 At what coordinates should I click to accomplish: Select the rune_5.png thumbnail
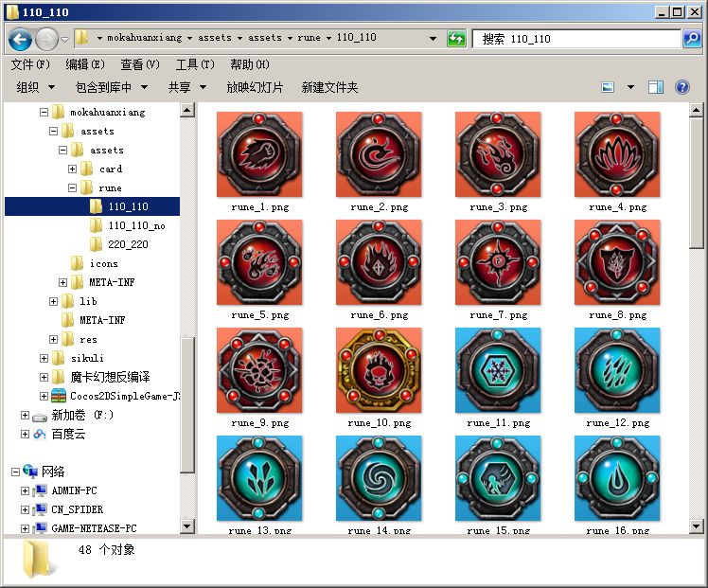259,262
